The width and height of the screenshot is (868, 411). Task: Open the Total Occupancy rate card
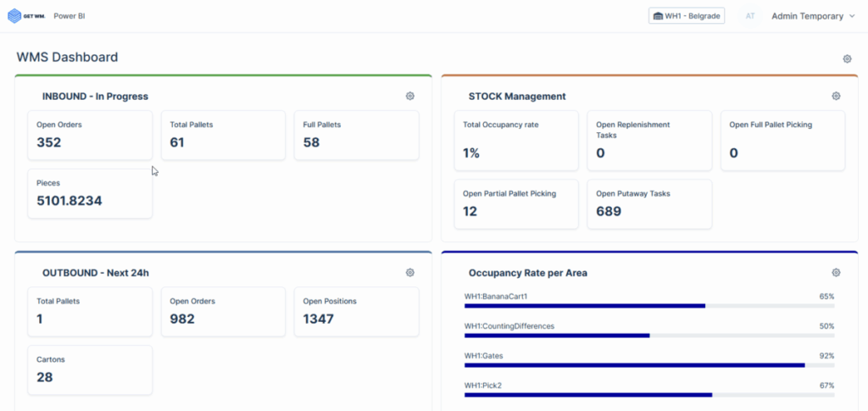(x=516, y=140)
